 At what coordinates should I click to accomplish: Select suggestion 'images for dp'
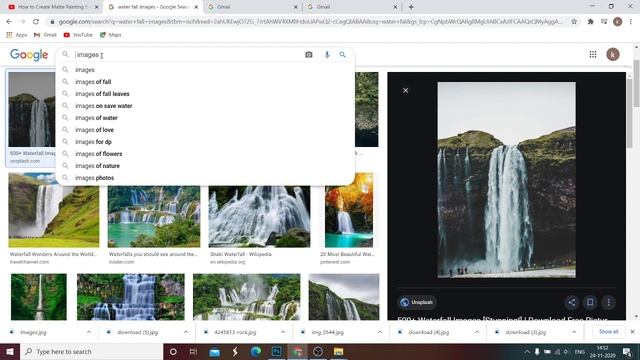(205, 142)
